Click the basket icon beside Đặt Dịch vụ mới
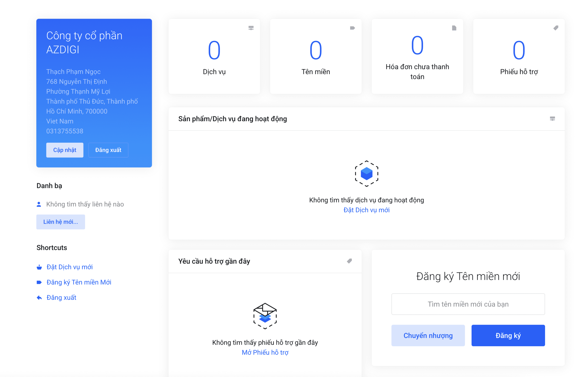This screenshot has width=588, height=377. [39, 267]
